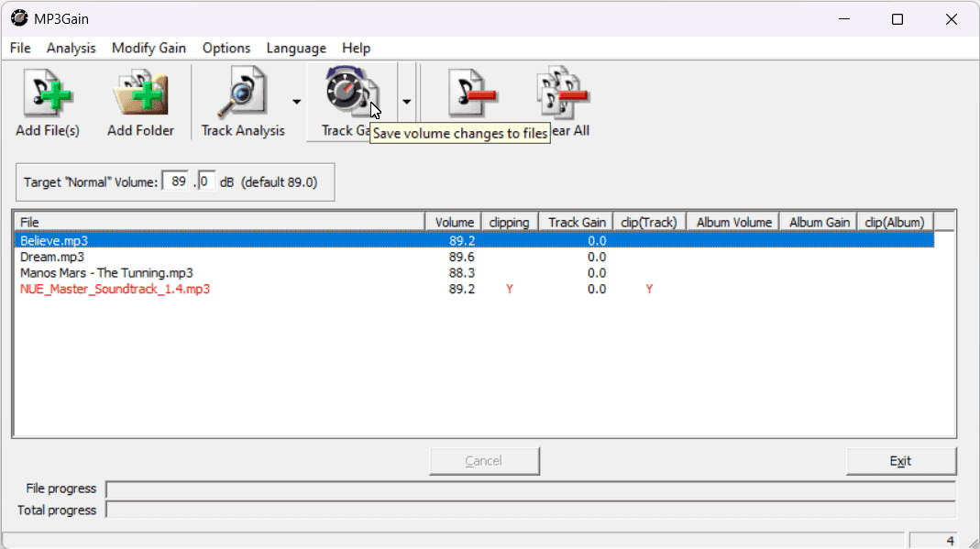
Task: Click the Album Gain column header
Action: pyautogui.click(x=818, y=223)
